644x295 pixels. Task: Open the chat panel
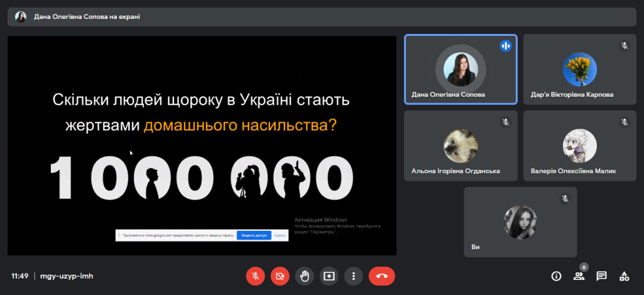(x=601, y=276)
